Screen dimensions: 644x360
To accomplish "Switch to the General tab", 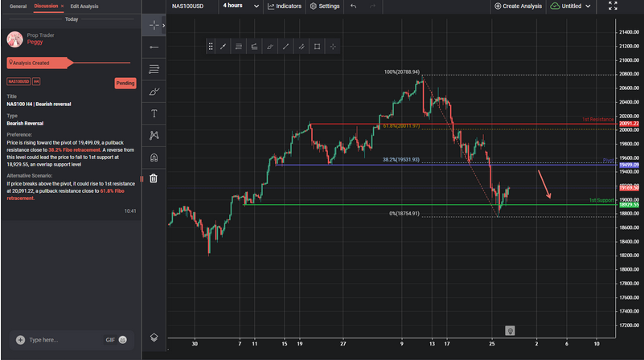I will click(x=18, y=6).
